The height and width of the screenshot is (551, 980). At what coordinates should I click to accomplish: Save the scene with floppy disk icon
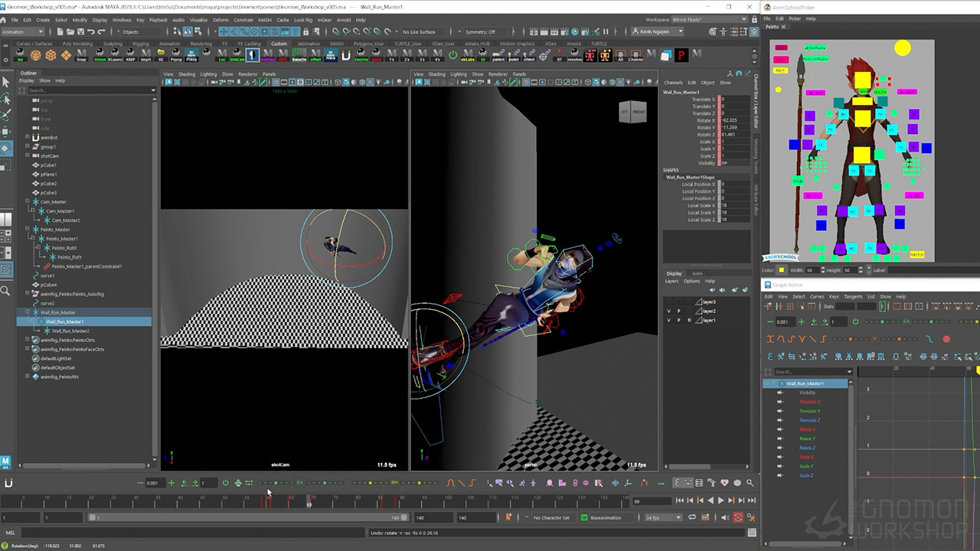click(81, 31)
